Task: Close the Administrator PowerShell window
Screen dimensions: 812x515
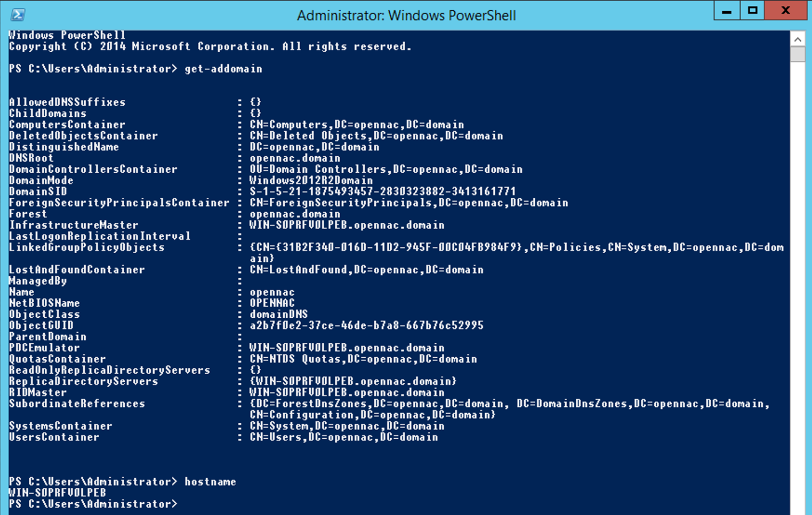Action: [x=785, y=11]
